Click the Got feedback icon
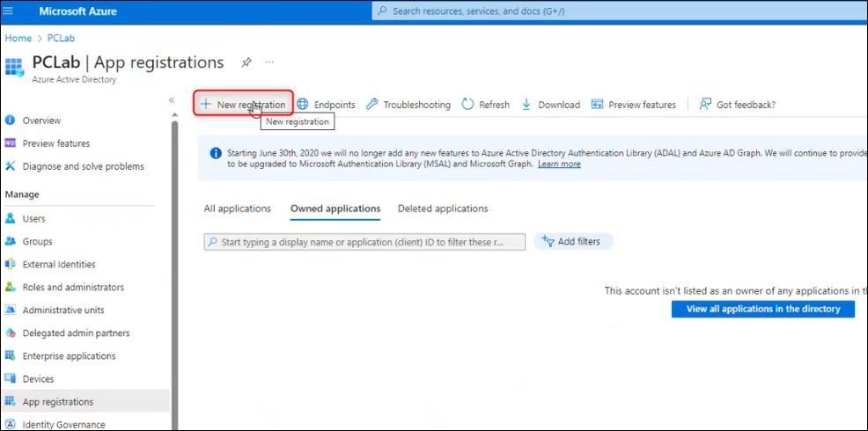 (705, 105)
